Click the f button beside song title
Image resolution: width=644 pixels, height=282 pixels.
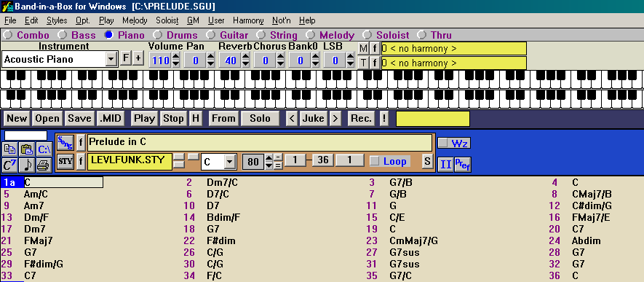(81, 143)
